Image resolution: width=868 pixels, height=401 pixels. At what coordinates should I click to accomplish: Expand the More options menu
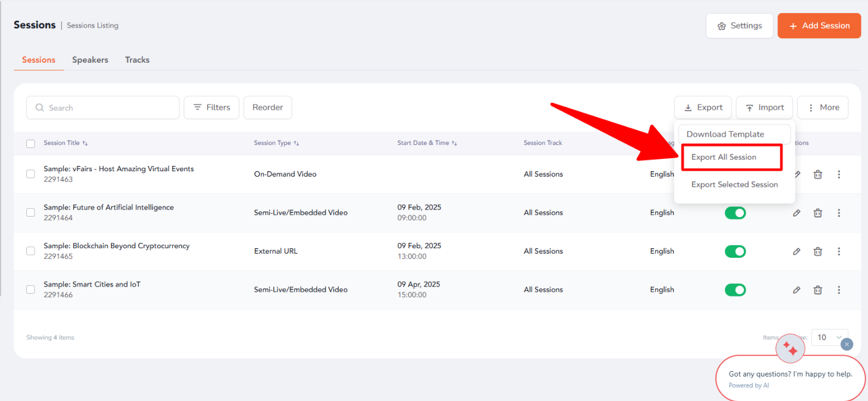[x=822, y=107]
